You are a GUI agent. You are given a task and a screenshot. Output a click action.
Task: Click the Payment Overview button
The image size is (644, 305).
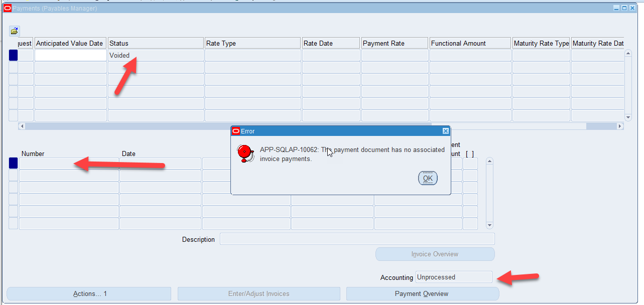(x=423, y=293)
